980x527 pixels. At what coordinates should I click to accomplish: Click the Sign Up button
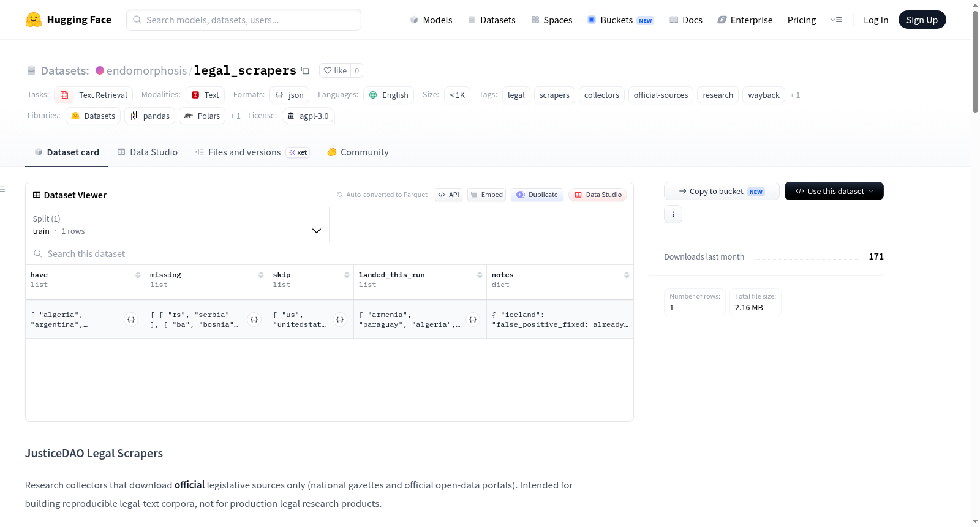(x=922, y=20)
